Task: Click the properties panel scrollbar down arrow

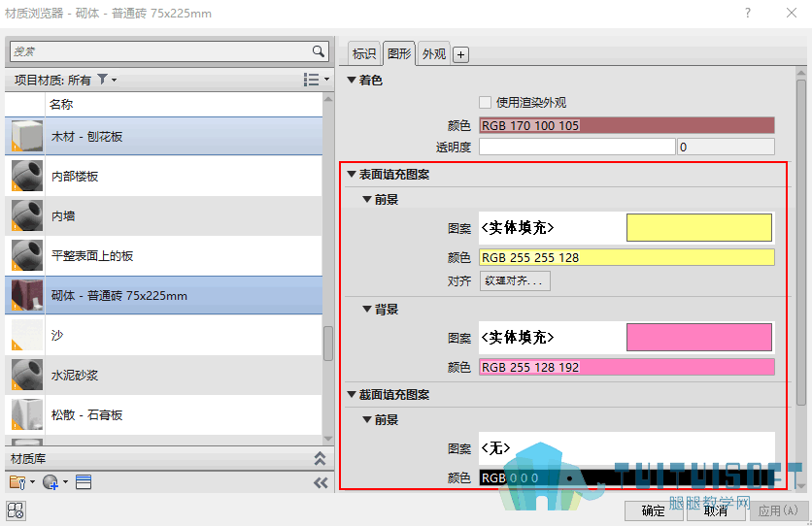Action: pyautogui.click(x=801, y=486)
